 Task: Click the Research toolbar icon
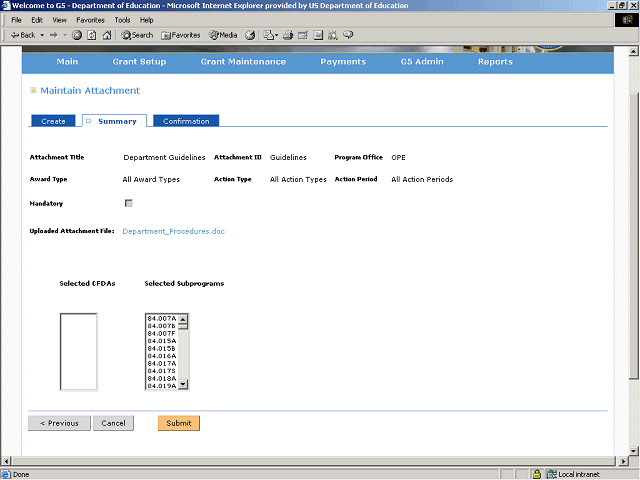[x=333, y=35]
